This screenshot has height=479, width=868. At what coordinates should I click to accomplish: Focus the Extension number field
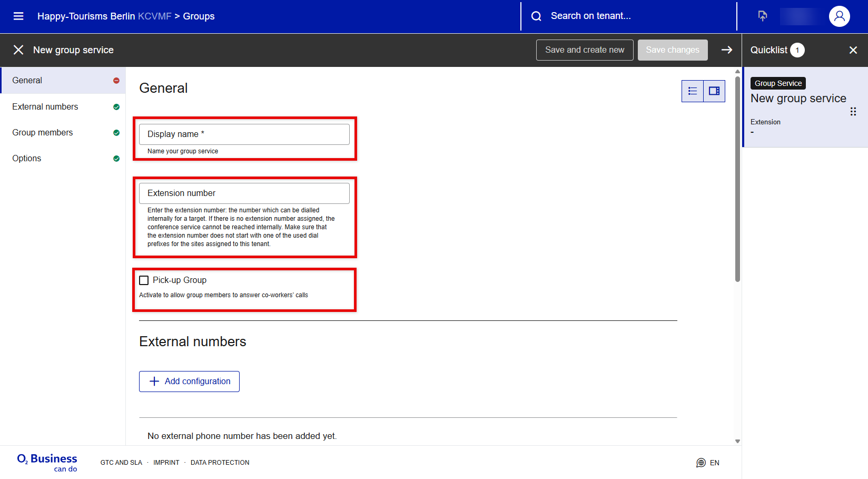(244, 193)
